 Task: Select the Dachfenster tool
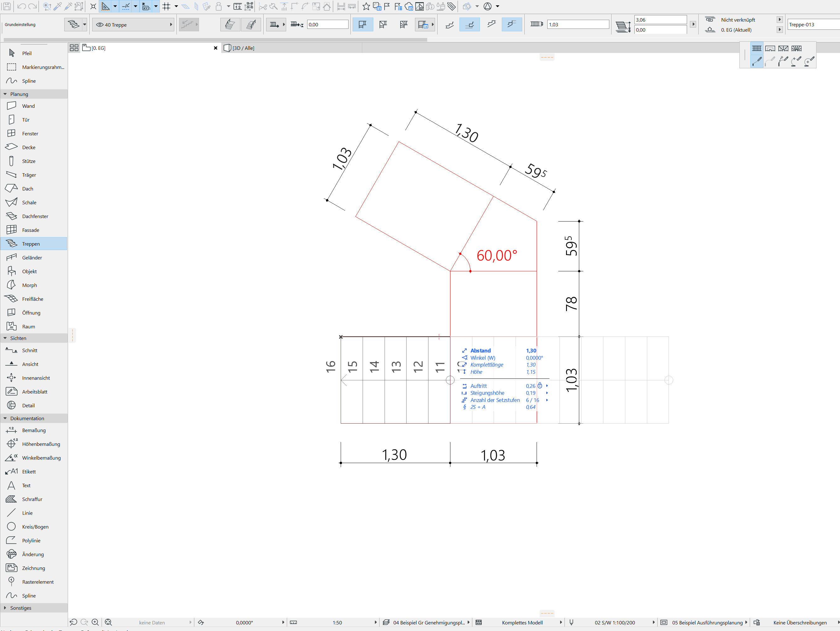[x=35, y=216]
